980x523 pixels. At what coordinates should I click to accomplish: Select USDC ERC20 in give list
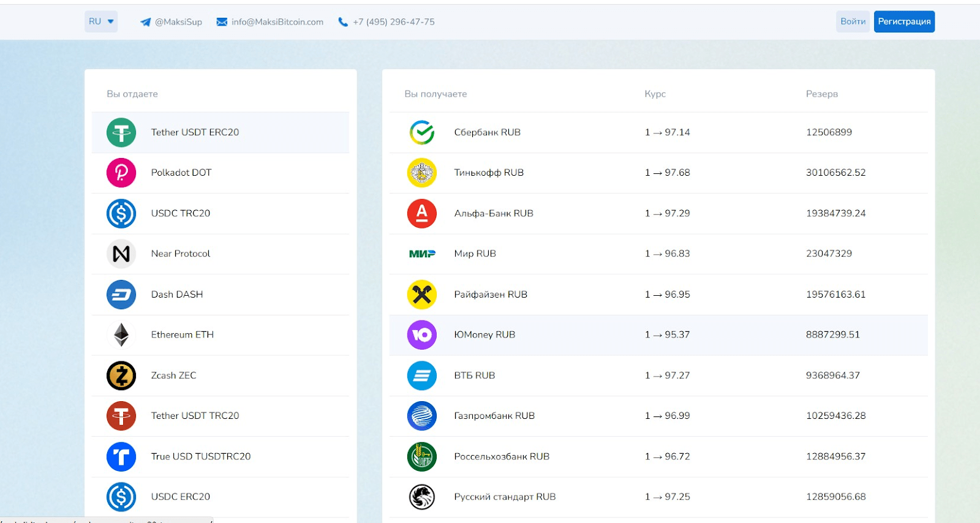point(221,497)
